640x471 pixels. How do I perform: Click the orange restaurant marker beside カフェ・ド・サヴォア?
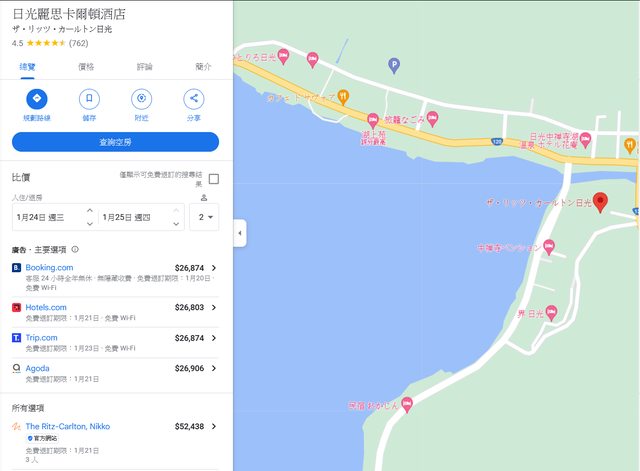click(343, 96)
